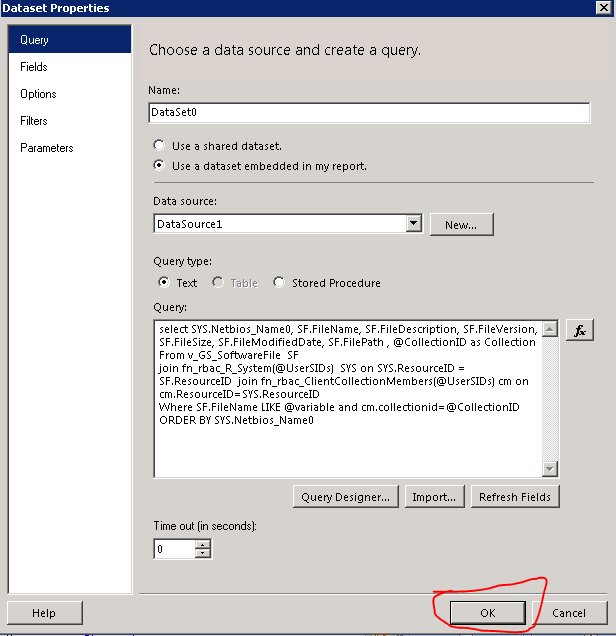Confirm with the OK button
This screenshot has height=636, width=616.
coord(488,612)
